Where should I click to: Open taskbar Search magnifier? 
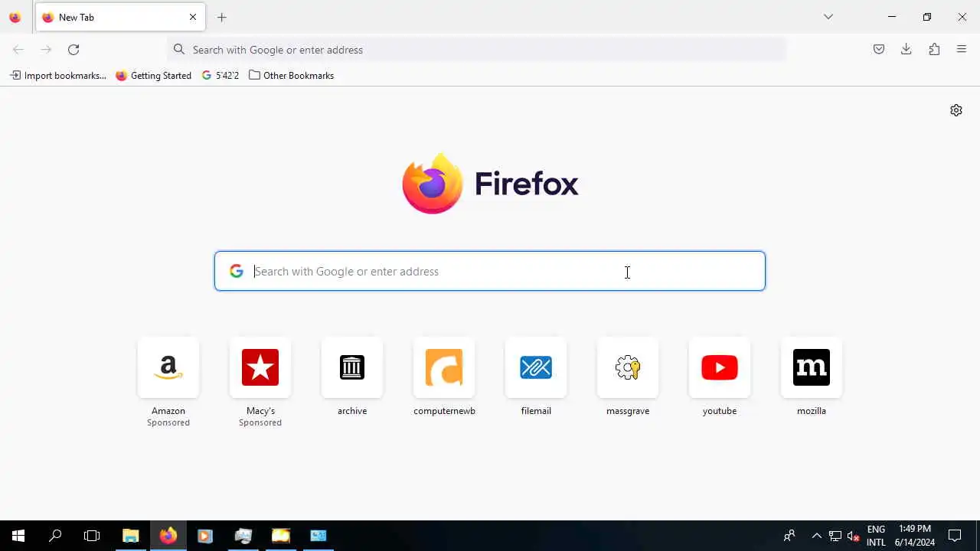[55, 536]
